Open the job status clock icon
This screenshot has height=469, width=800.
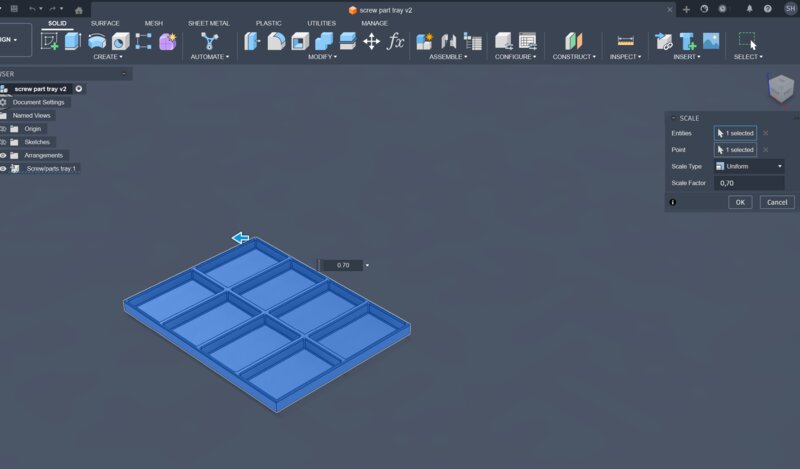pyautogui.click(x=722, y=9)
